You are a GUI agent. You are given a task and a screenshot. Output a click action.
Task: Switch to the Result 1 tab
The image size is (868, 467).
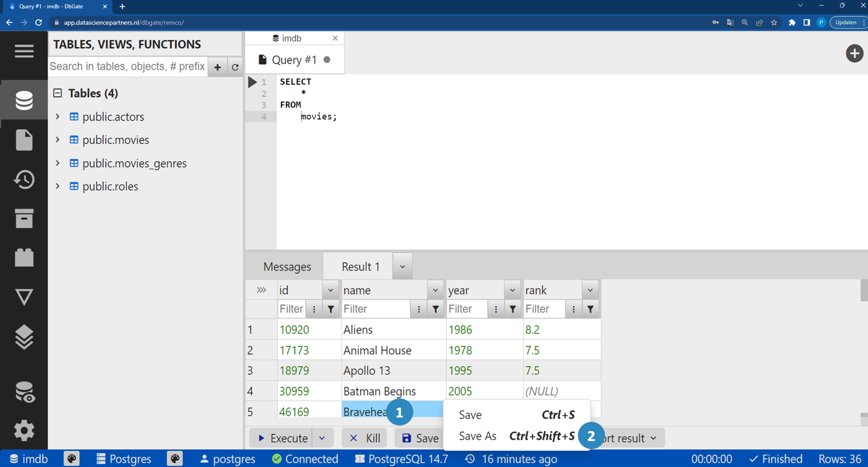pos(360,267)
